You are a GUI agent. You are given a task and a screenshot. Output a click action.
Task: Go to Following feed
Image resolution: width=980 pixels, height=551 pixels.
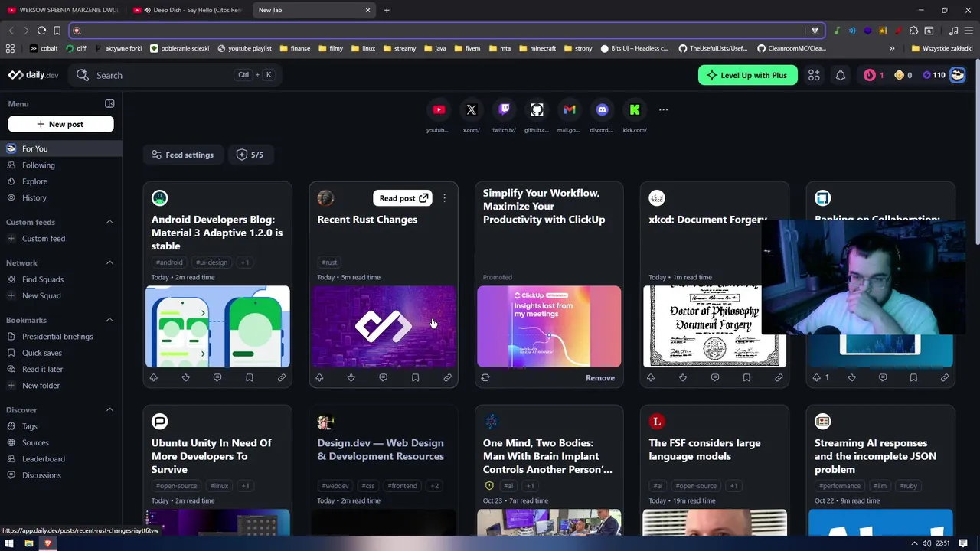tap(60, 165)
